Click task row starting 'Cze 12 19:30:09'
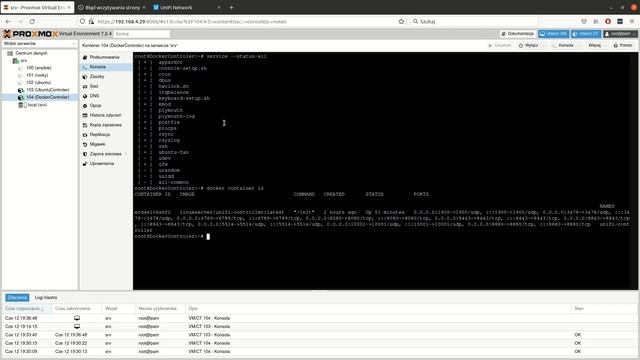Image resolution: width=640 pixels, height=360 pixels. click(x=320, y=351)
